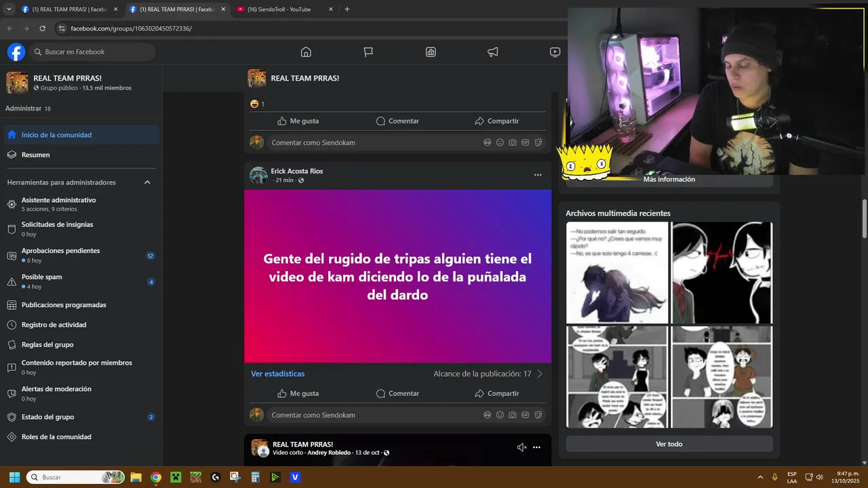Open the ESP LAA language selector
Image resolution: width=868 pixels, height=488 pixels.
[x=792, y=477]
